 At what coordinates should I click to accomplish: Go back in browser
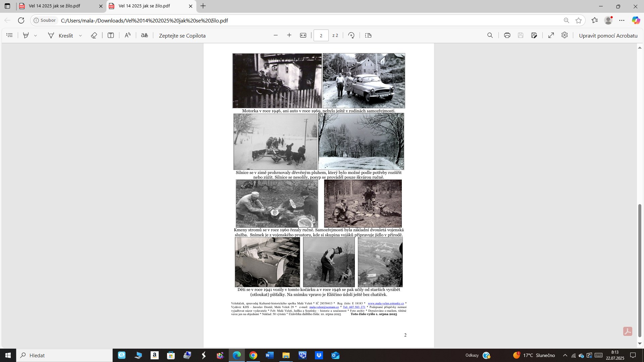click(x=7, y=20)
